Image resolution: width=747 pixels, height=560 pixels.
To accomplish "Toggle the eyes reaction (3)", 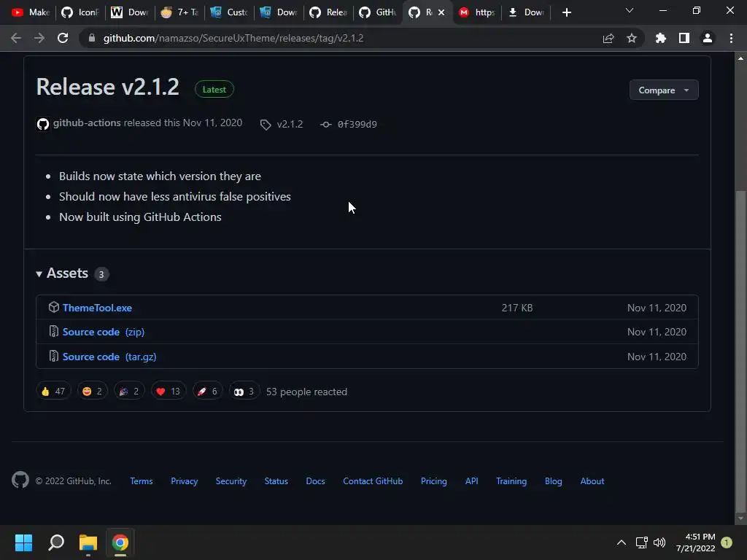I will pyautogui.click(x=244, y=391).
